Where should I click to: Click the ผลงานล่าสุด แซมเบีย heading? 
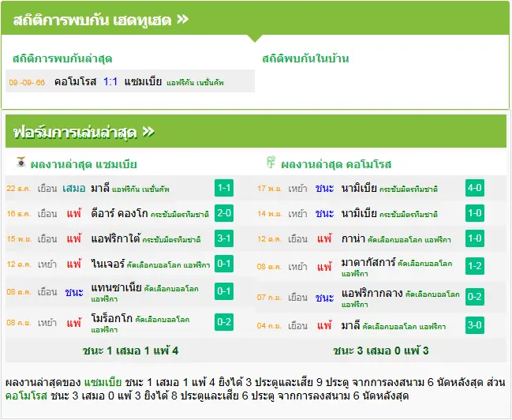pos(84,164)
